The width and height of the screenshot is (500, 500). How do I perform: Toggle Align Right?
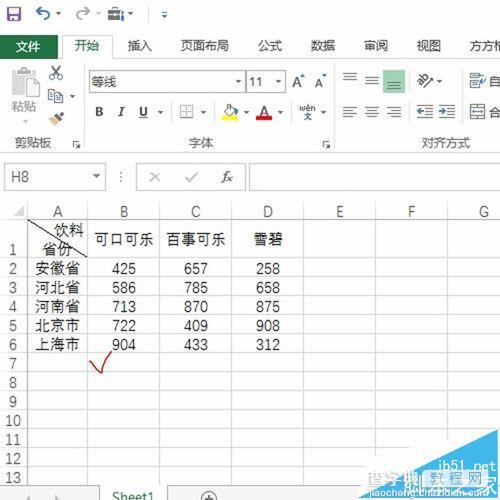394,112
